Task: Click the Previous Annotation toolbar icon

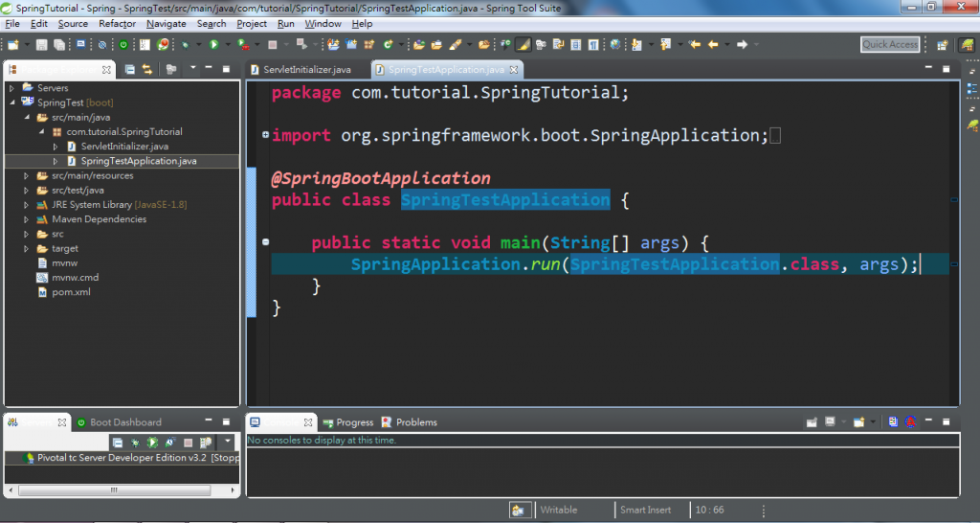Action: [x=666, y=44]
